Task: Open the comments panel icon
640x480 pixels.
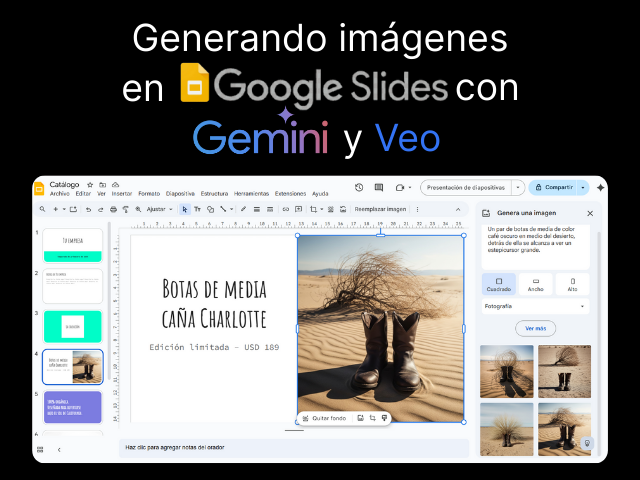Action: 380,187
